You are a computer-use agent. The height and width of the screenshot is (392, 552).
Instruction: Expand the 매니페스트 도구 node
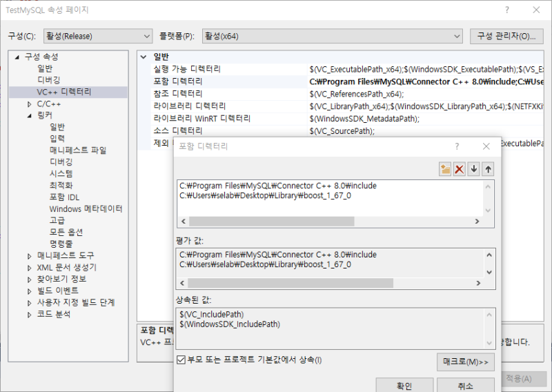tap(30, 256)
